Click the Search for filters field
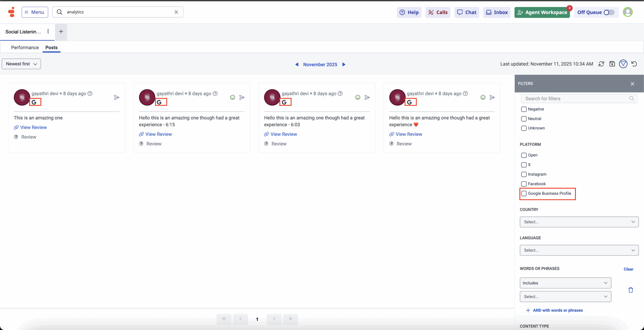Viewport: 644px width, 330px height. pyautogui.click(x=576, y=99)
